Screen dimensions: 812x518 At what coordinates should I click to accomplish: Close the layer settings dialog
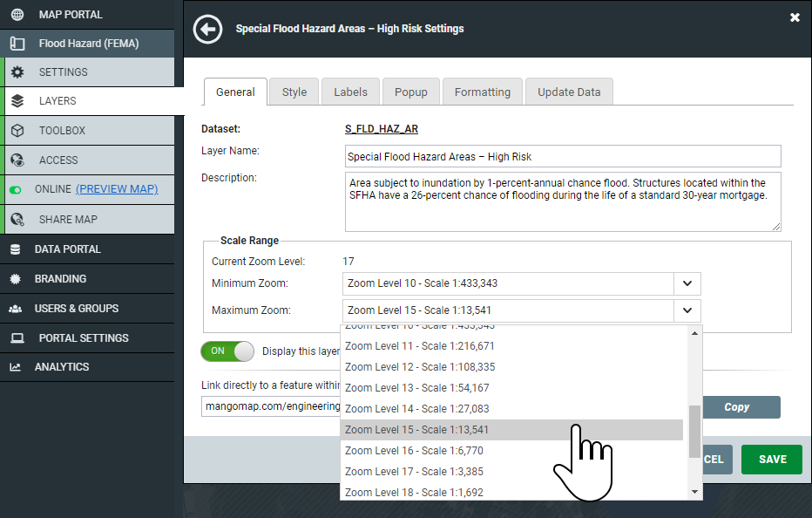(x=795, y=17)
